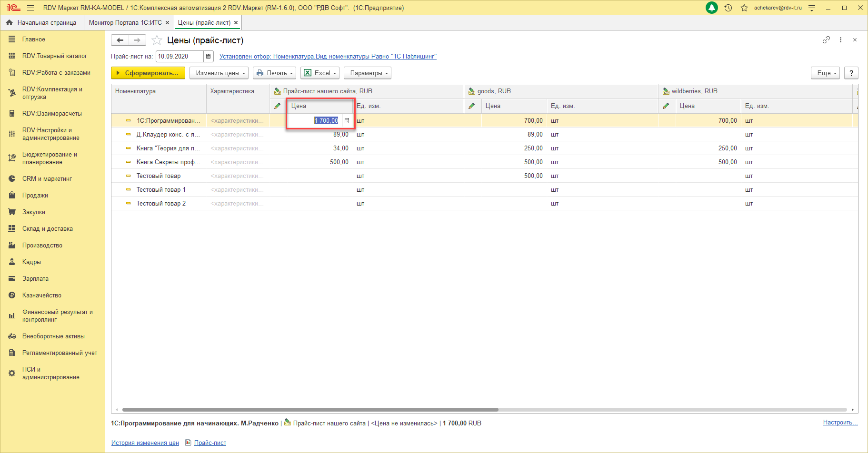Star the Цены (прайс-лист) form as favorite

(x=157, y=40)
